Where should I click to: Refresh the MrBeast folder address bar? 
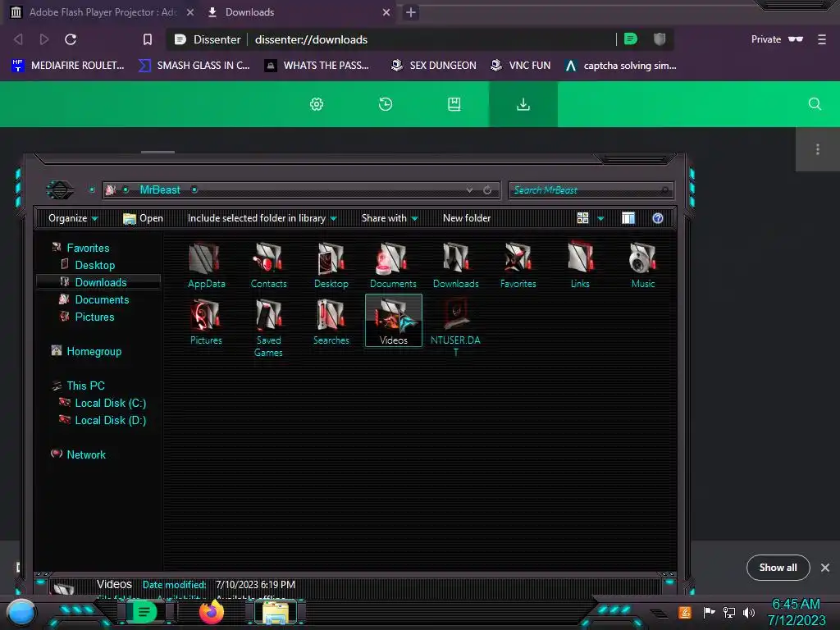[x=487, y=190]
